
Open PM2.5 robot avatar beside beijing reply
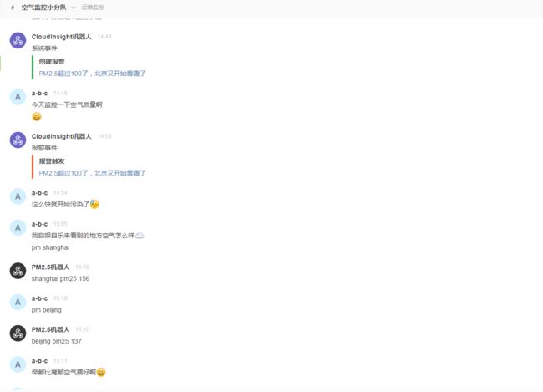tap(18, 333)
